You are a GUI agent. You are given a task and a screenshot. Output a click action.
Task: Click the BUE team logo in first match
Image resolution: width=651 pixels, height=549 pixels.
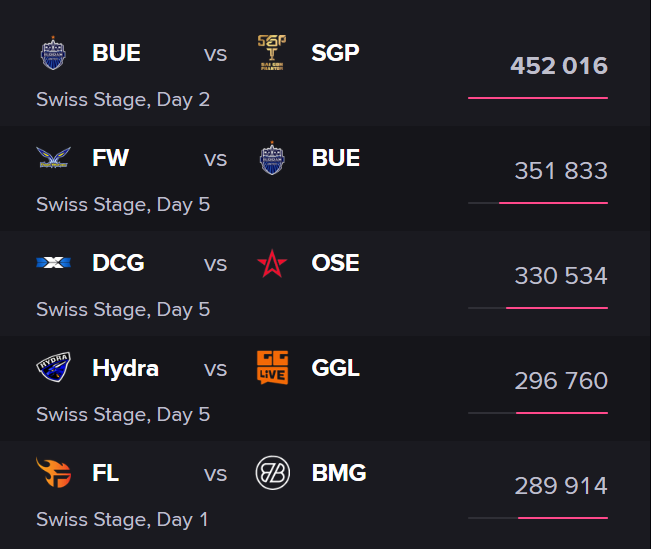tap(53, 53)
